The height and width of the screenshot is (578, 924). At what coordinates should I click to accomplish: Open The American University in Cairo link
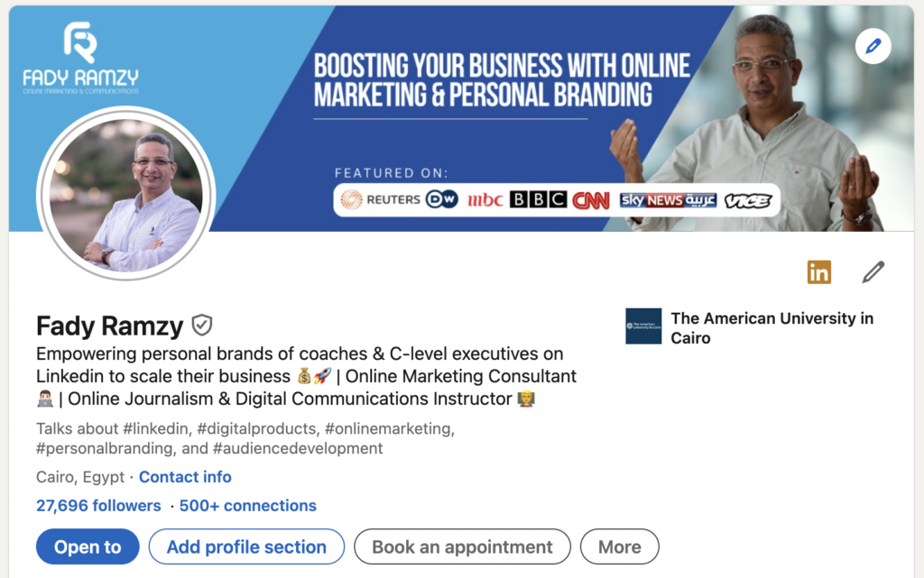(x=772, y=328)
